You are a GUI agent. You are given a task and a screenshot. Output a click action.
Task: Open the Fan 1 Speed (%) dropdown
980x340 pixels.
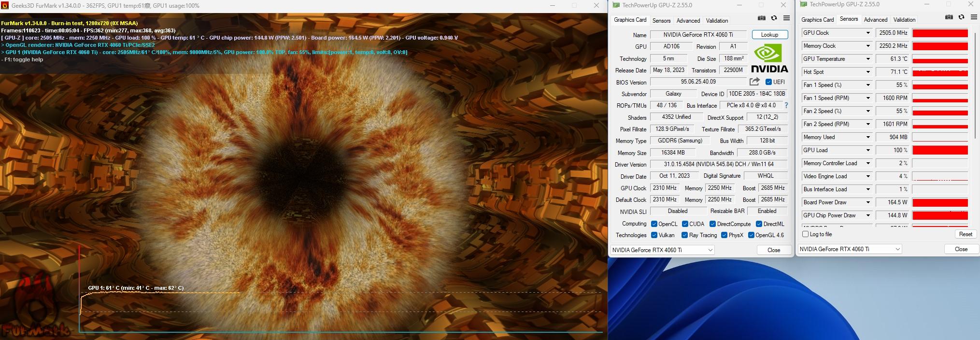coord(868,85)
